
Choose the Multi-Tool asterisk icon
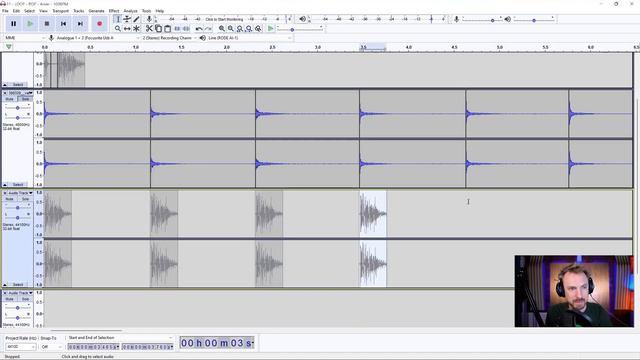[x=136, y=29]
